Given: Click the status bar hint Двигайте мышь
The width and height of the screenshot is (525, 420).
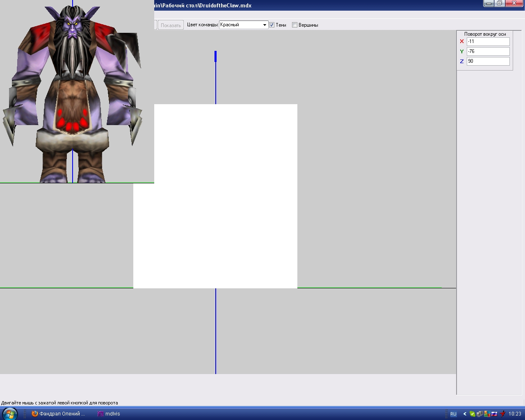Looking at the screenshot, I should pos(59,403).
